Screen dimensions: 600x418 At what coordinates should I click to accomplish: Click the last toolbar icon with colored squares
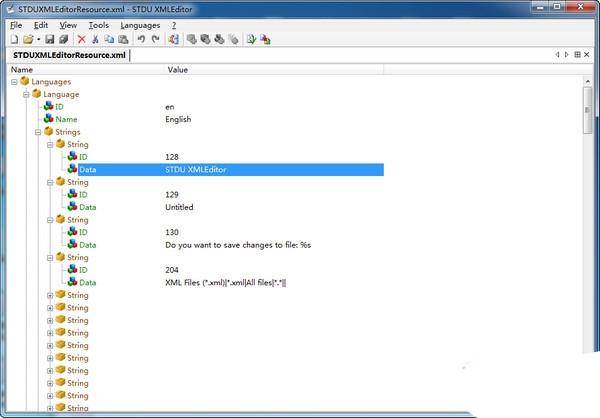(x=265, y=39)
